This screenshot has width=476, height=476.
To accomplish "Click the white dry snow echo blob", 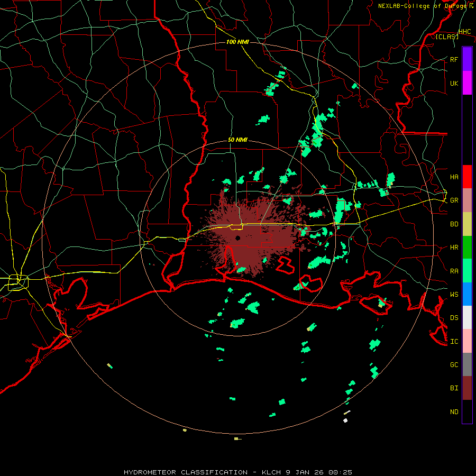I will click(x=345, y=420).
